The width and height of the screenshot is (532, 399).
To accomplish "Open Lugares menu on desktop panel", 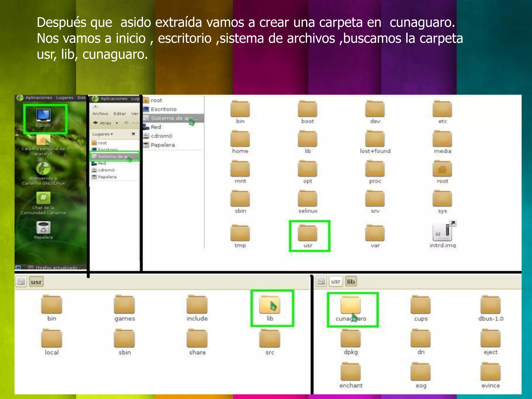I will pos(64,98).
